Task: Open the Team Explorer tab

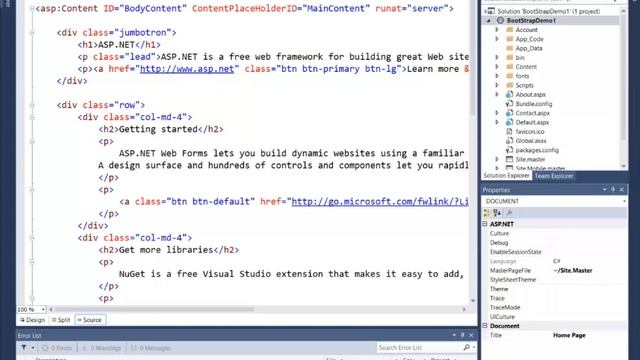Action: (554, 176)
